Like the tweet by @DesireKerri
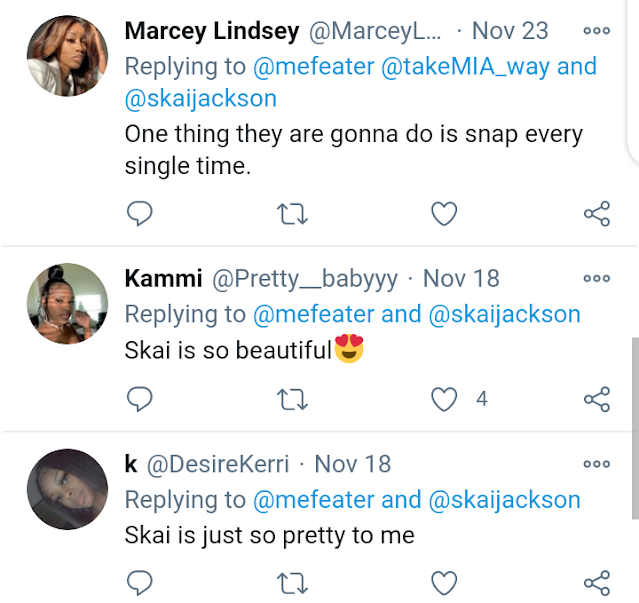This screenshot has height=603, width=639. 443,583
